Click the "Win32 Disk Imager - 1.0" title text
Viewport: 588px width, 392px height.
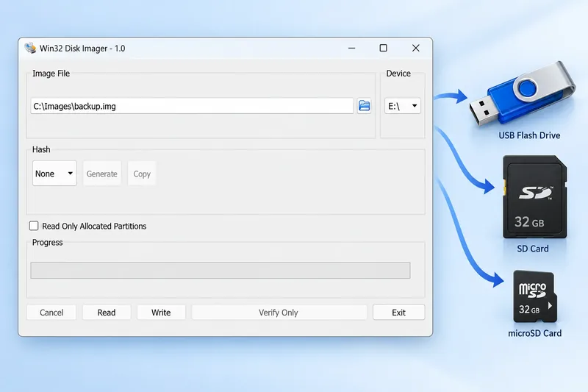[82, 49]
